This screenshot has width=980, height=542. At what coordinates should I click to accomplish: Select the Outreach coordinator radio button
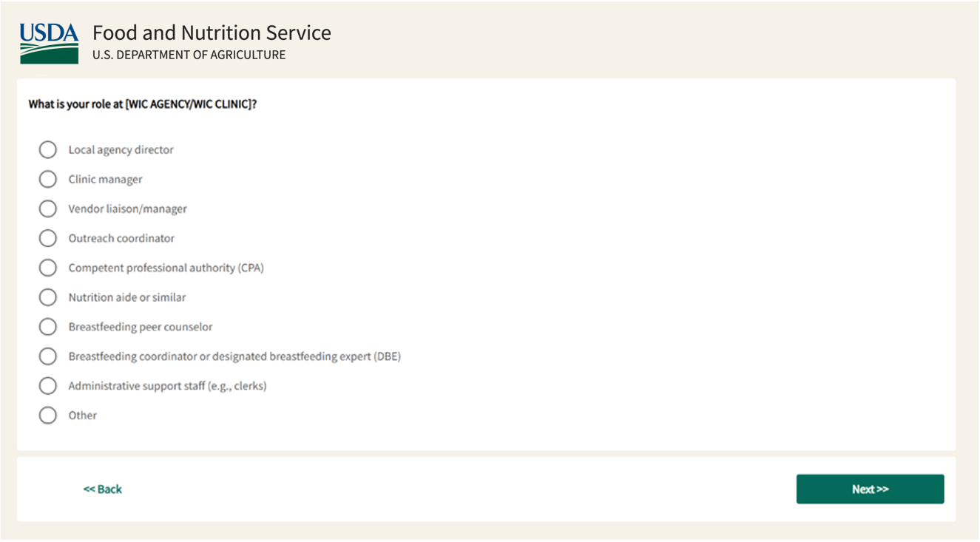(48, 238)
